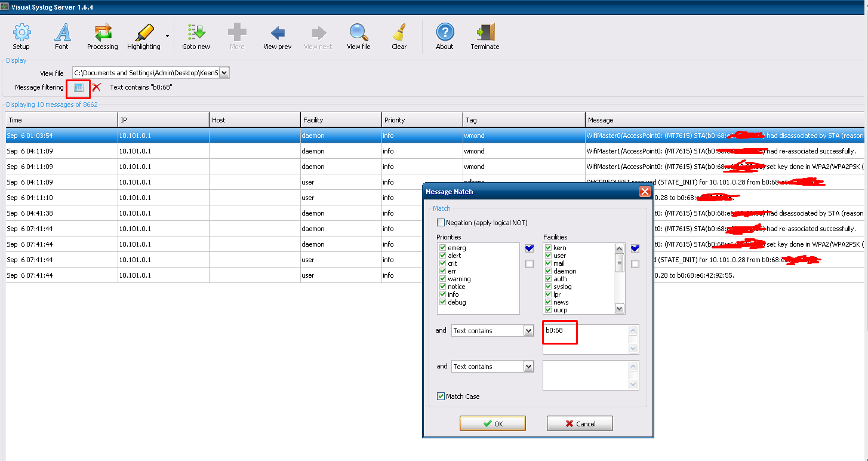Click the uucp facility checkbox
The width and height of the screenshot is (868, 461).
tap(548, 310)
